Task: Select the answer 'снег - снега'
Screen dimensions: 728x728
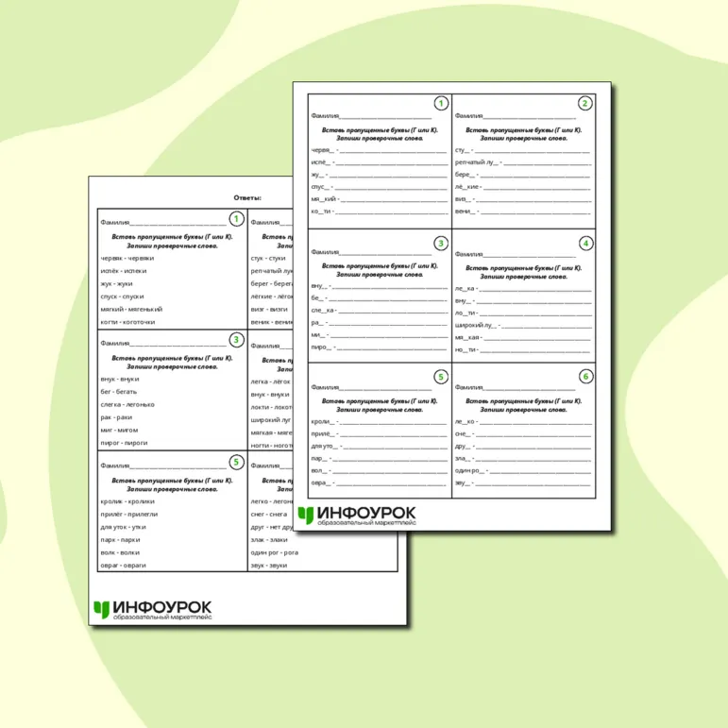Action: 269,515
